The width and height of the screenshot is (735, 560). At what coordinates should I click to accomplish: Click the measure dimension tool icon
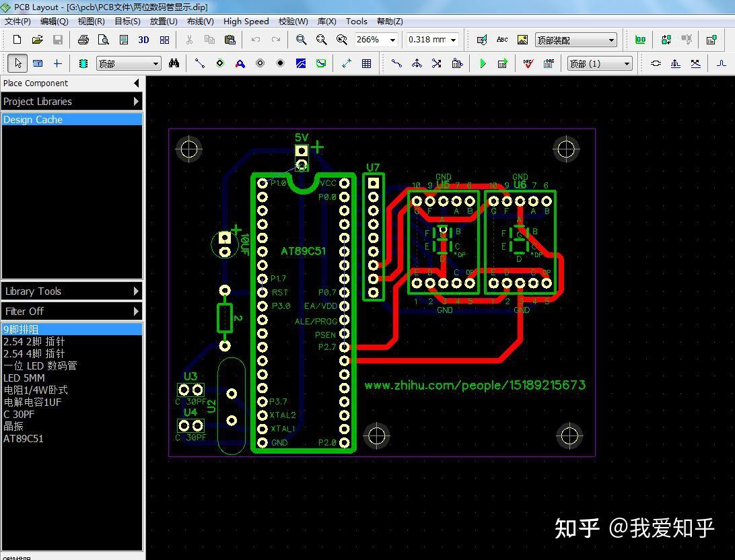(347, 63)
